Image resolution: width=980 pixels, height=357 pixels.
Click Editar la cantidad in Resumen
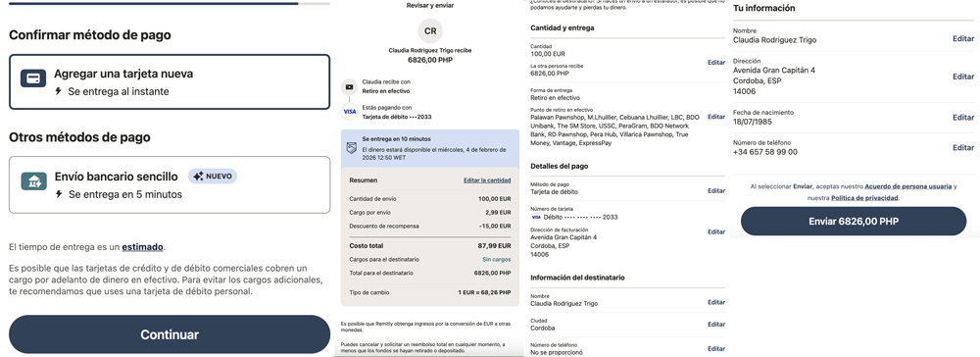coord(487,180)
